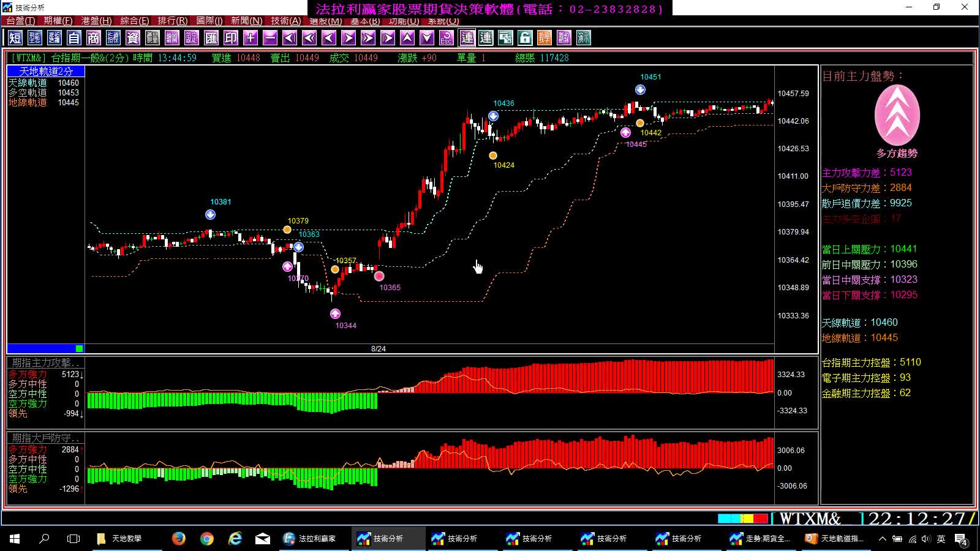980x551 pixels.
Task: Jump to first bar with the start arrow icon
Action: 290,38
